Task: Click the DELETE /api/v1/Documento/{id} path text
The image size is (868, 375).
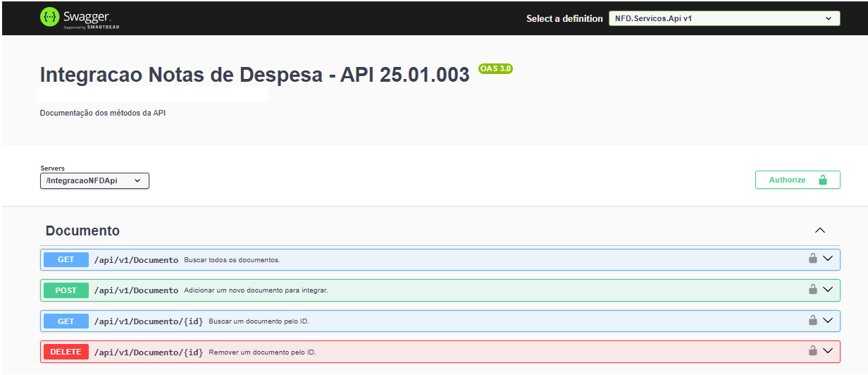Action: 149,352
